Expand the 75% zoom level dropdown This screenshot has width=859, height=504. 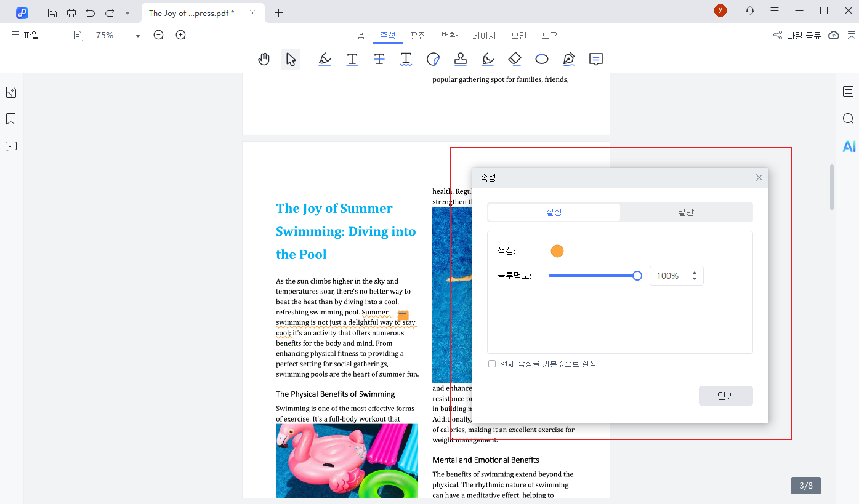pos(138,36)
